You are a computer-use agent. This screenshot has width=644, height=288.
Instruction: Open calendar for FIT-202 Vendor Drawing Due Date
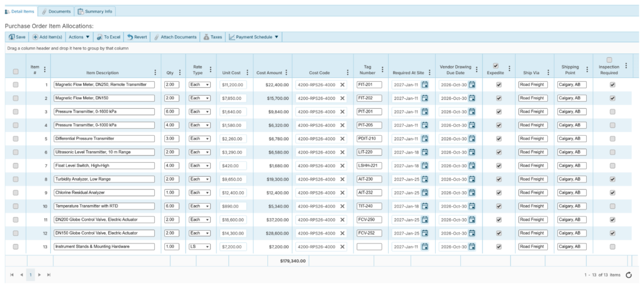tap(472, 99)
